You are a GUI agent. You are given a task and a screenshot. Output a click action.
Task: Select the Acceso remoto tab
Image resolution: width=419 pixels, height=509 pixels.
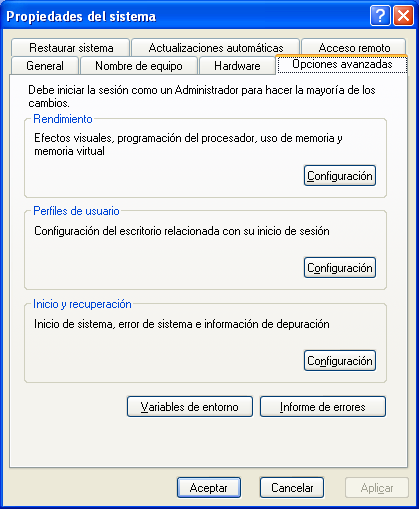pyautogui.click(x=354, y=48)
